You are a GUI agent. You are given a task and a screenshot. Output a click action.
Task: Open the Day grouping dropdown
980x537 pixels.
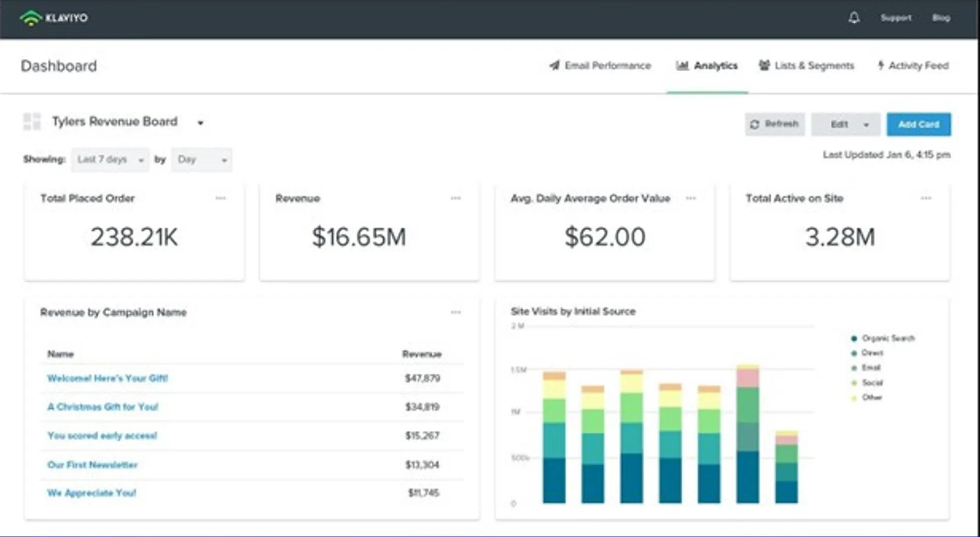pyautogui.click(x=201, y=160)
